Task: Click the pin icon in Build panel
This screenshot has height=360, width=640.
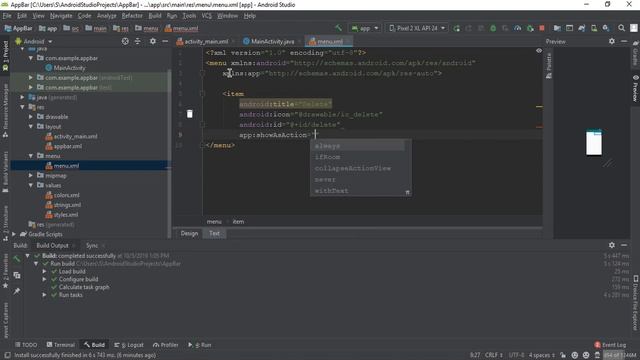Action: 17,291
